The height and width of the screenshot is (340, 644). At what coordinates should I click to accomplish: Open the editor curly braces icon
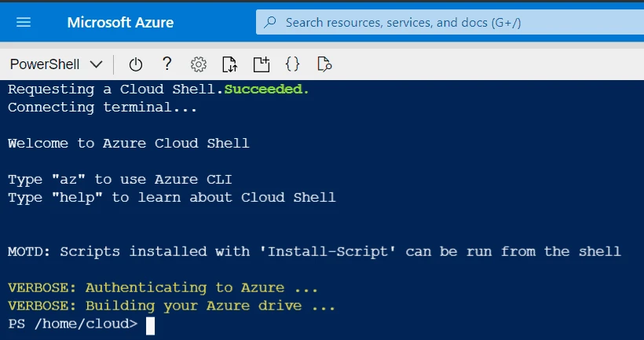tap(292, 64)
